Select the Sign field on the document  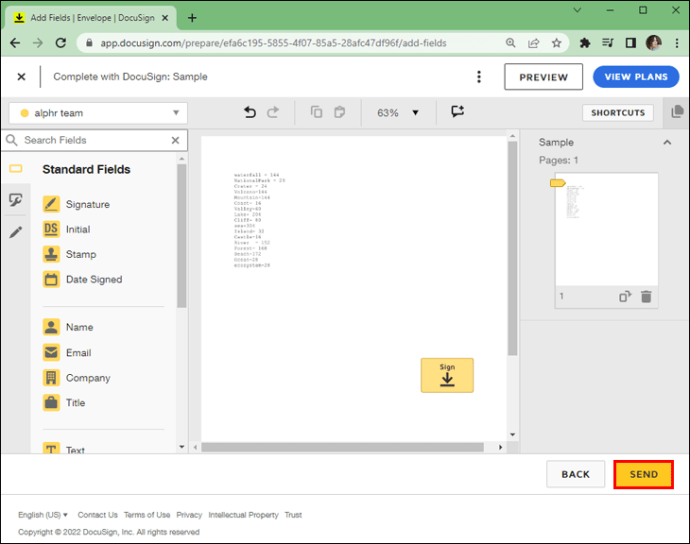pos(447,375)
